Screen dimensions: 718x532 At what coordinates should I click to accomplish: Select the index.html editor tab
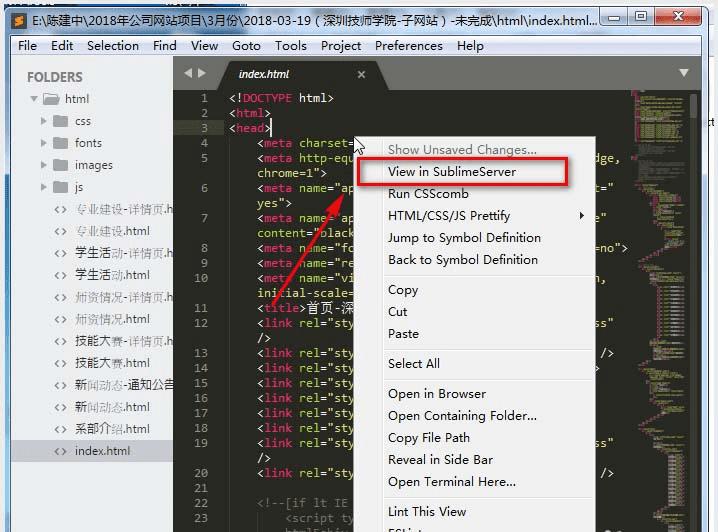pos(302,75)
